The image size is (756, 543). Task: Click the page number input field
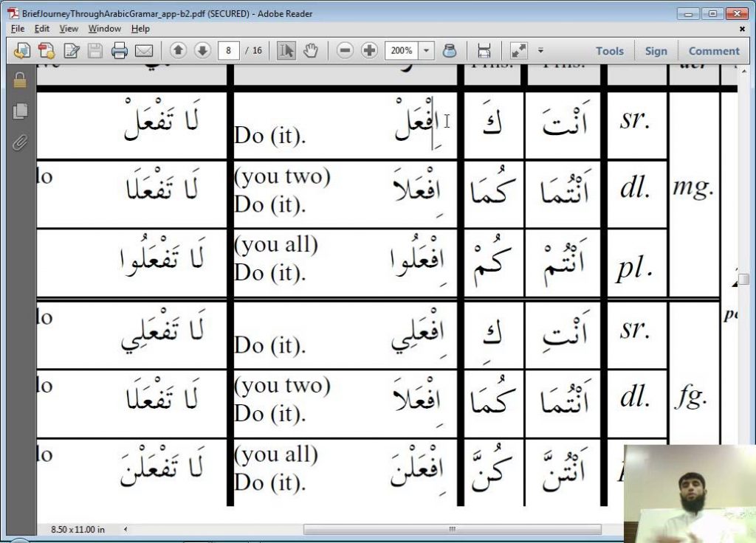point(229,50)
